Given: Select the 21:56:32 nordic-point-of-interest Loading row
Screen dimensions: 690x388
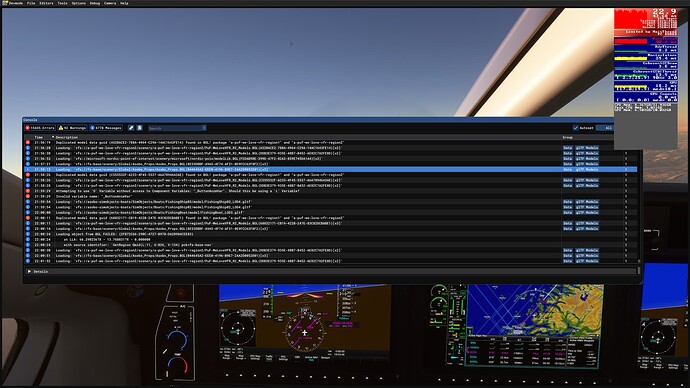Looking at the screenshot, I should pos(330,158).
